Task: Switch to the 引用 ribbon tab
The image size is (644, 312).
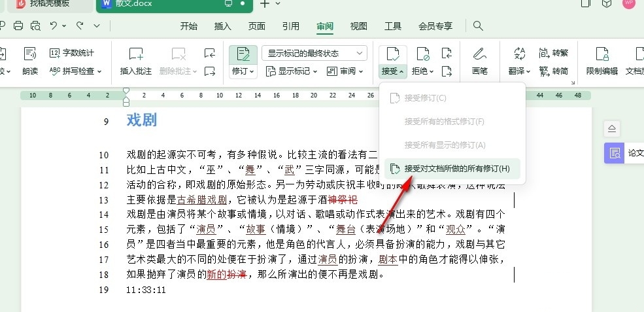Action: pyautogui.click(x=291, y=26)
